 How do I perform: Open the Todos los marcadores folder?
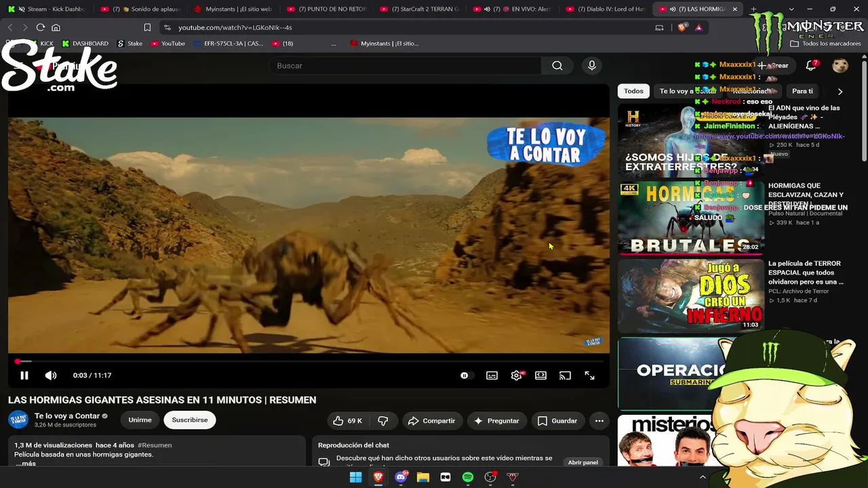point(826,43)
